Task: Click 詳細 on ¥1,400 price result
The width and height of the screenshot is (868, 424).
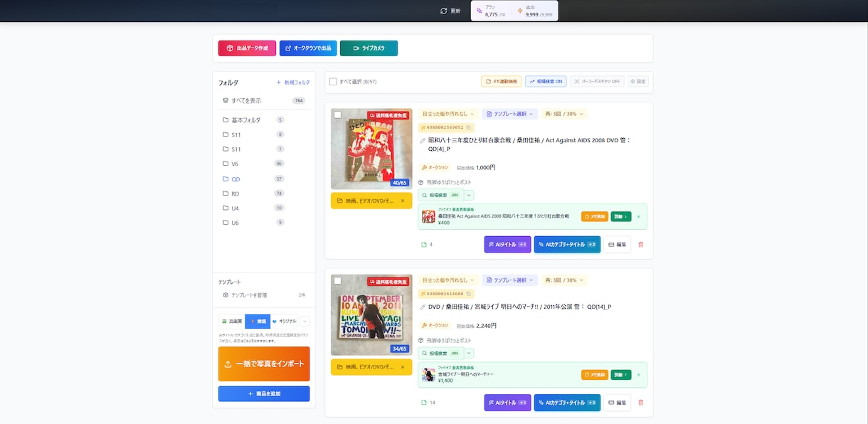Action: tap(621, 375)
